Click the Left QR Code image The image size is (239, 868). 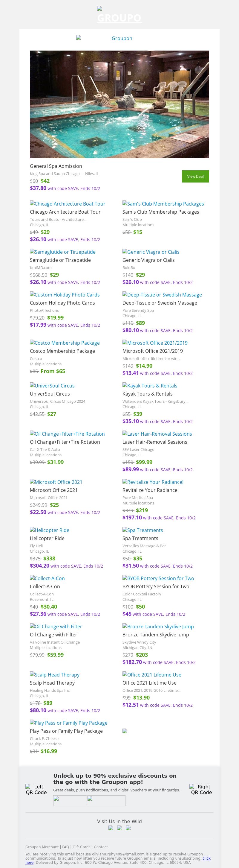pos(36,789)
